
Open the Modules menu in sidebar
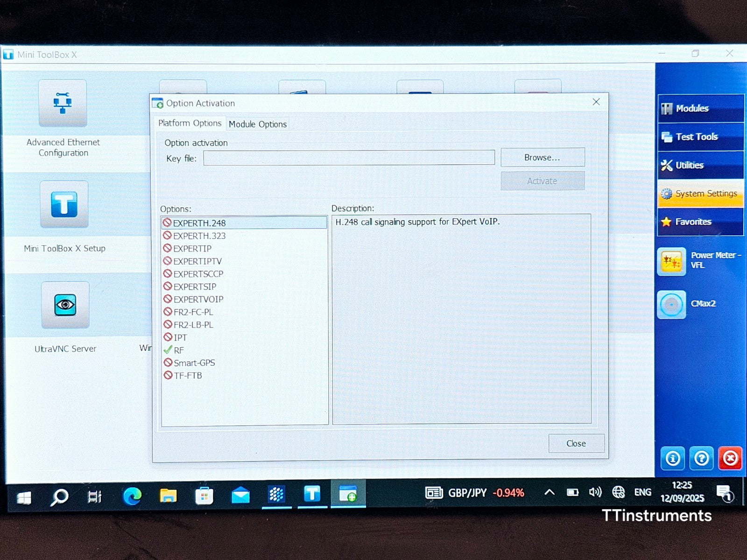click(700, 108)
